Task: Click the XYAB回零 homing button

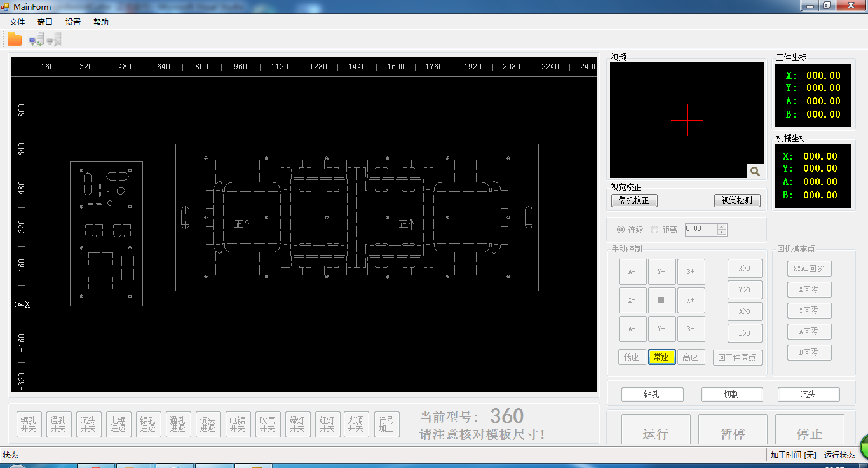Action: coord(809,268)
